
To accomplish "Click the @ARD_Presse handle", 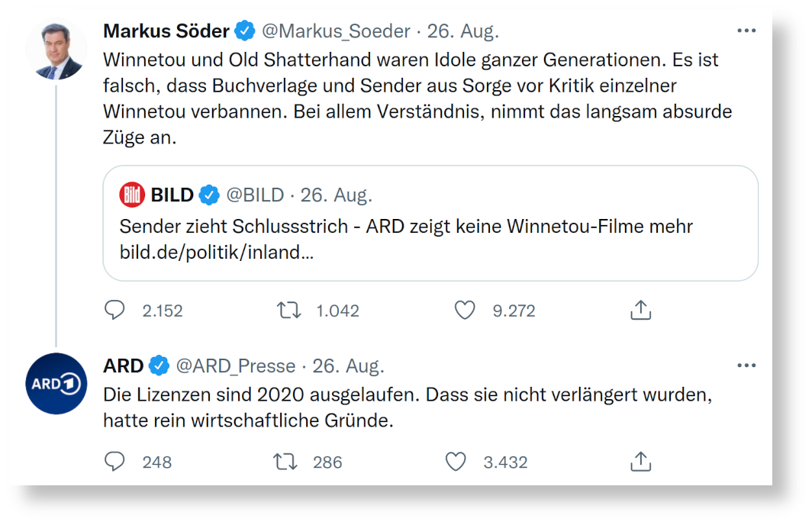I will tap(236, 366).
